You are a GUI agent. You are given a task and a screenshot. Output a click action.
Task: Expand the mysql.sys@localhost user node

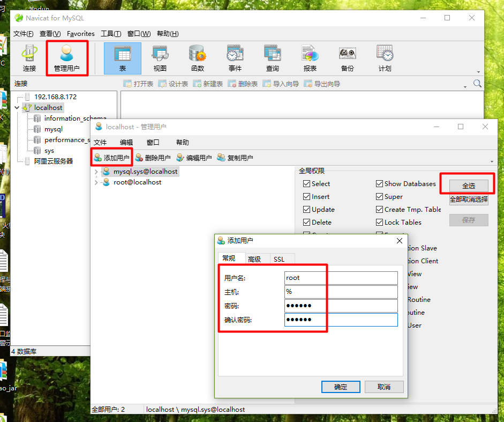[x=96, y=172]
